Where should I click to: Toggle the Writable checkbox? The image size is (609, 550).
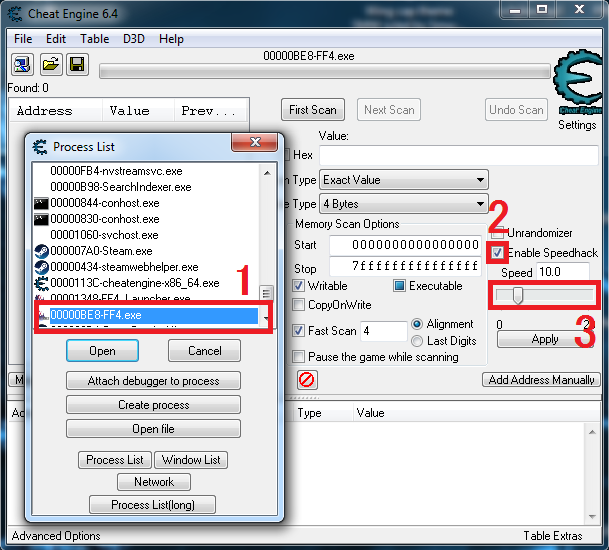(298, 286)
